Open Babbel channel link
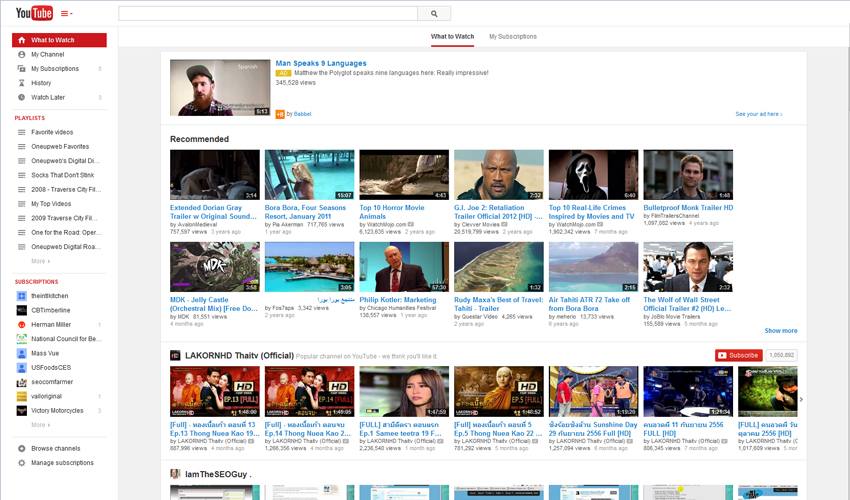The height and width of the screenshot is (500, 850). click(302, 114)
